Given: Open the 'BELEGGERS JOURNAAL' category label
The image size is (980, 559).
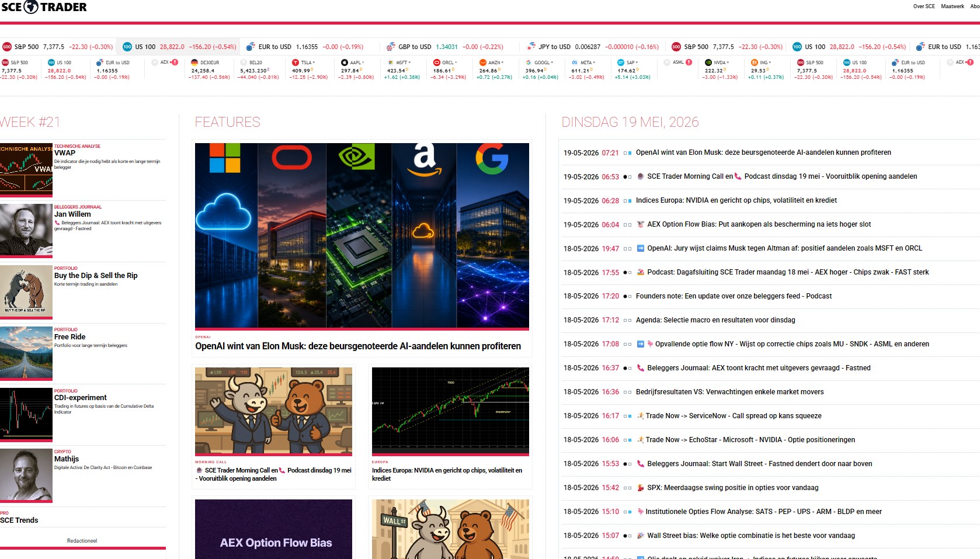Looking at the screenshot, I should pos(78,207).
